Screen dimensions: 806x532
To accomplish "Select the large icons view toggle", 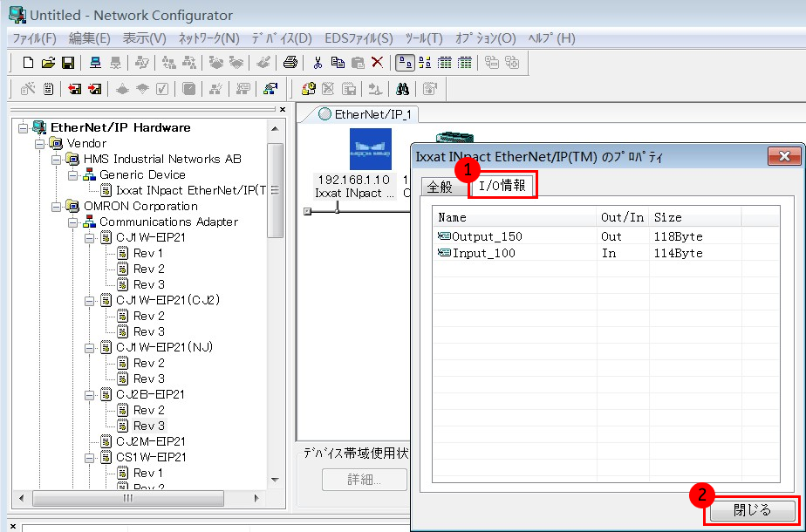I will coord(406,62).
